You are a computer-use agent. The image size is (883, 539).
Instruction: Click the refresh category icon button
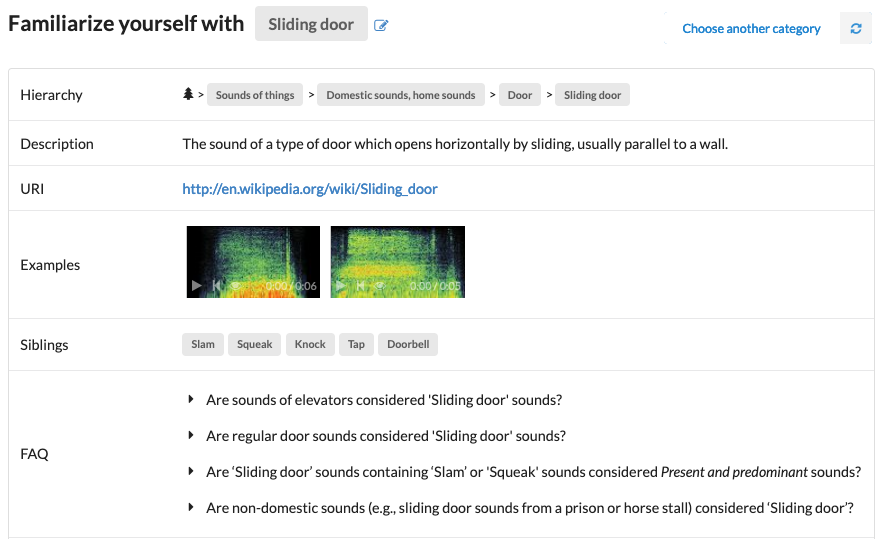856,29
